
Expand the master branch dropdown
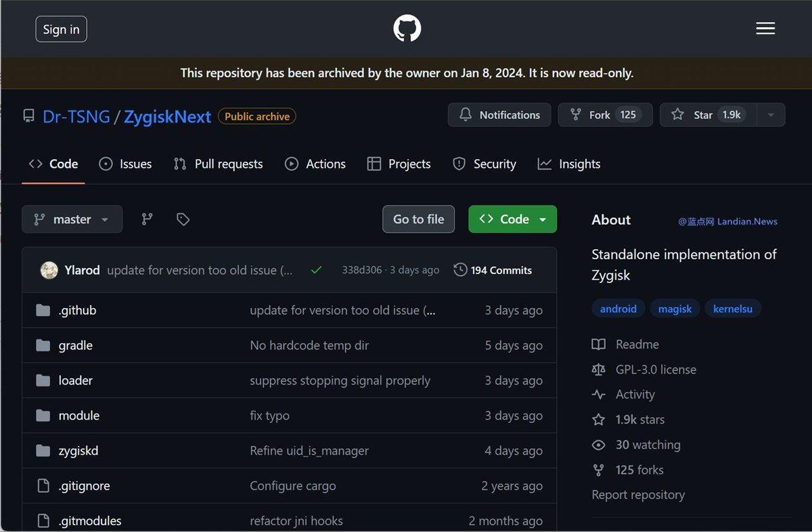pyautogui.click(x=72, y=219)
